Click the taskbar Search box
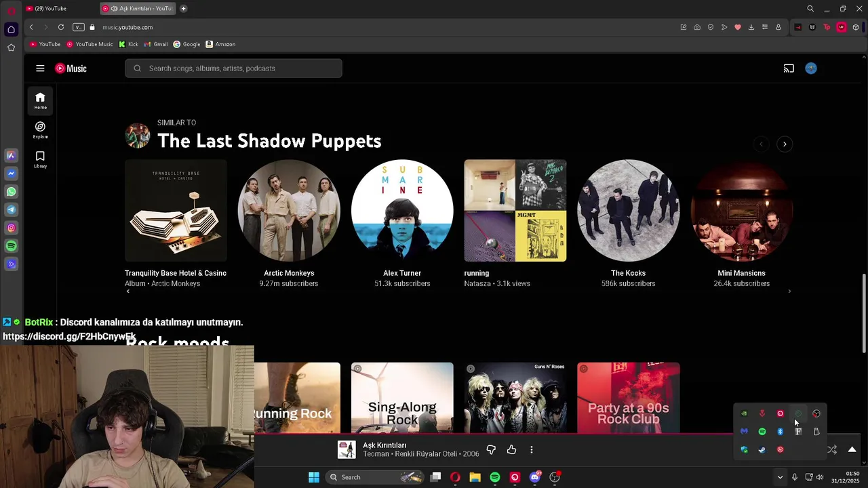 pos(376,477)
